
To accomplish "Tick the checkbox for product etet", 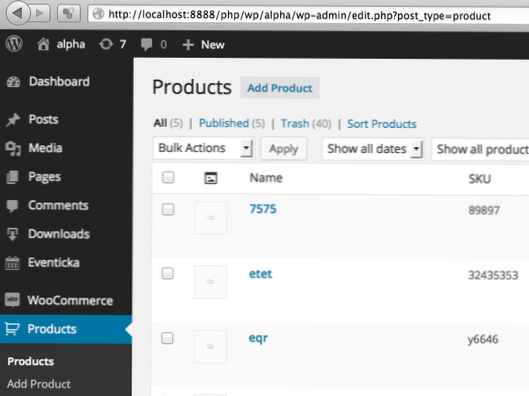I will point(167,273).
